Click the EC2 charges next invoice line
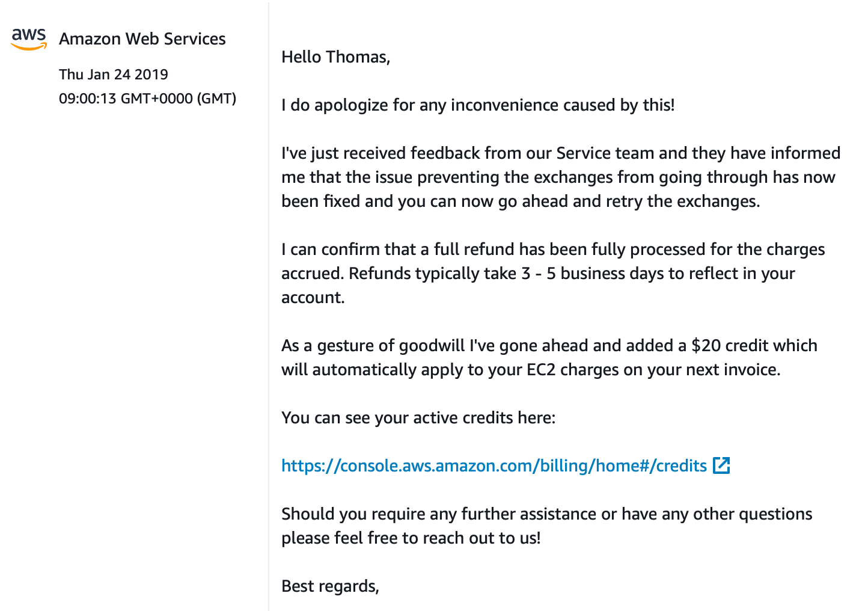Viewport: 868px width, 611px height. pyautogui.click(x=531, y=370)
